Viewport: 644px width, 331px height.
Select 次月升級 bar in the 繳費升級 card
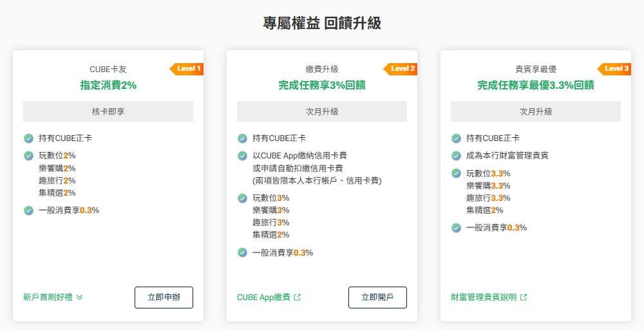(322, 111)
